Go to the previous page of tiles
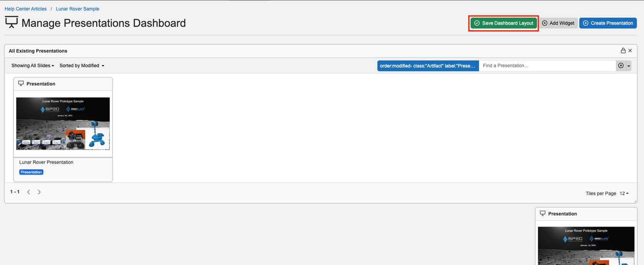644x265 pixels. pos(28,192)
